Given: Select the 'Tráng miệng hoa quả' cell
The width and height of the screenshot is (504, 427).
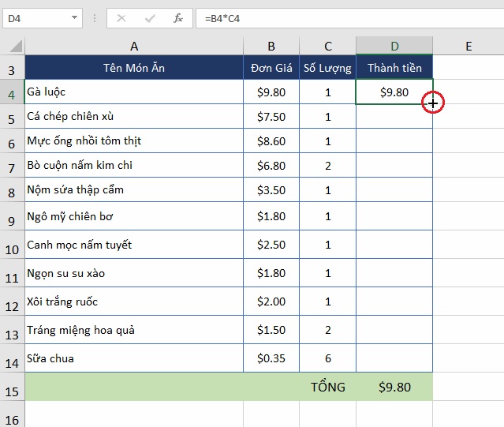Looking at the screenshot, I should (x=134, y=330).
